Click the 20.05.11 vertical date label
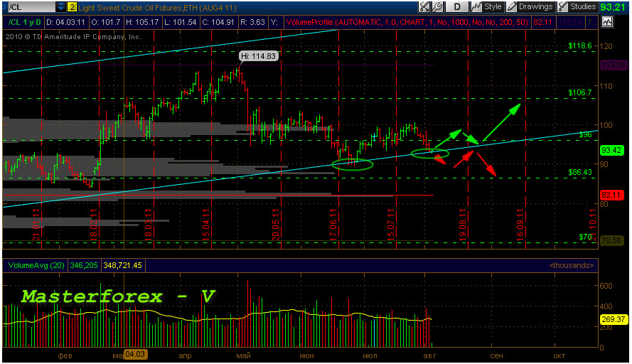This screenshot has height=364, width=632. [x=276, y=225]
